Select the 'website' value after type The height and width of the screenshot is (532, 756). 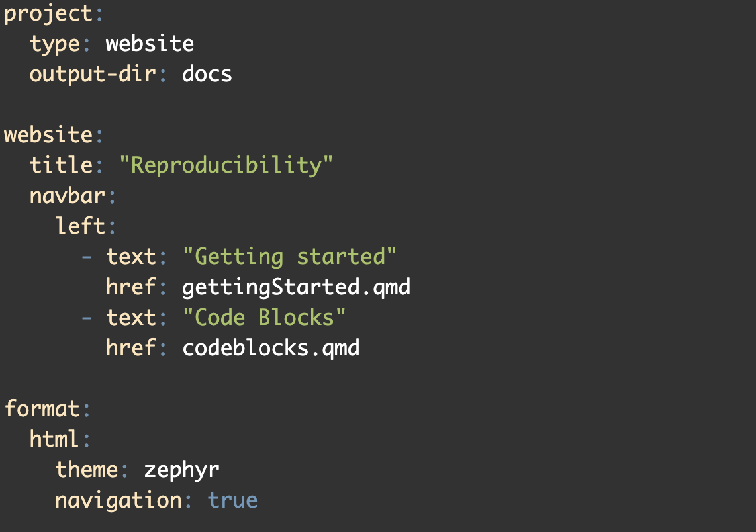coord(150,44)
